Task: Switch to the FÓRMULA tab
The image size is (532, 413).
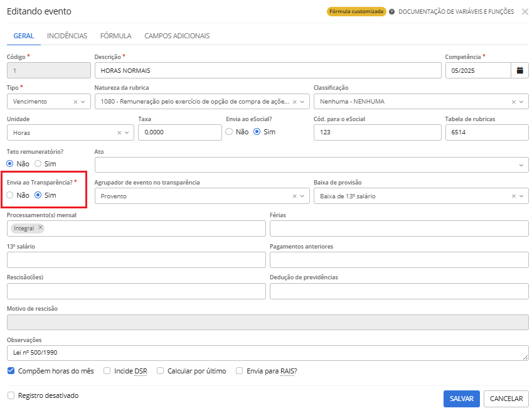Action: tap(116, 36)
